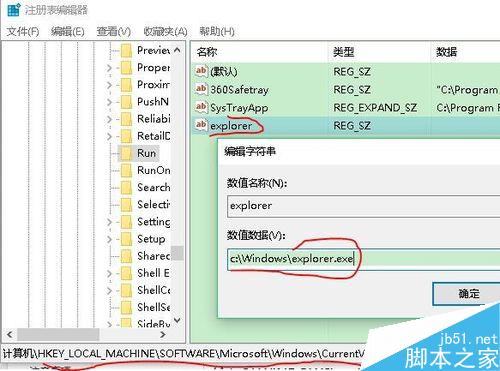Select the ShellSe key in tree

[x=154, y=308]
